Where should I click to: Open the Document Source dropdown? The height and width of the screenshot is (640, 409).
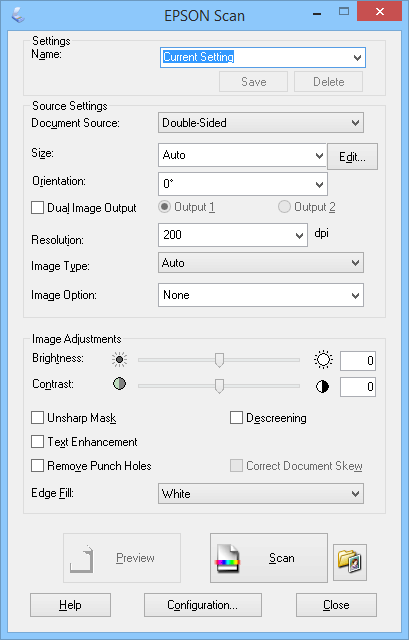point(261,123)
